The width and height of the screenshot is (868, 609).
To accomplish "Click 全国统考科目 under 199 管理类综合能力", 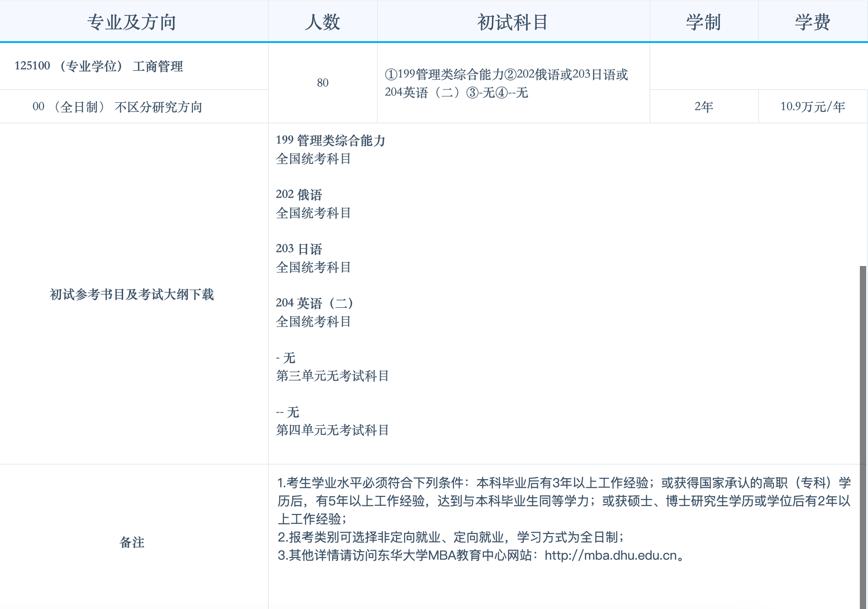I will 313,159.
